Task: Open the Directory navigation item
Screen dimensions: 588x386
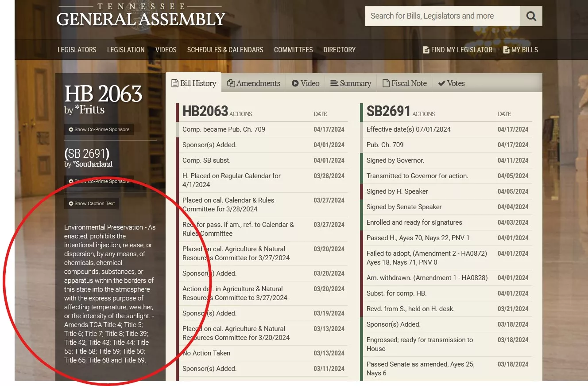Action: click(339, 50)
